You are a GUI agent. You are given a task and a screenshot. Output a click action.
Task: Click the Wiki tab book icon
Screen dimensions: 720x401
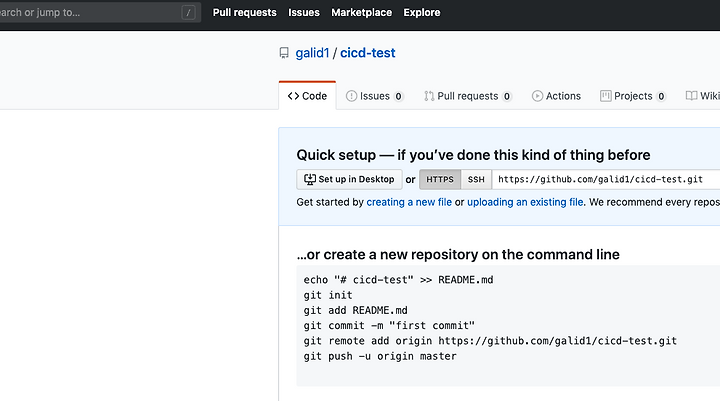click(x=691, y=96)
